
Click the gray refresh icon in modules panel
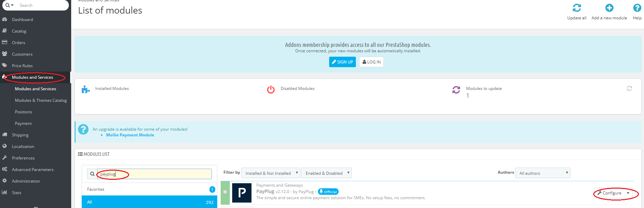pyautogui.click(x=629, y=89)
